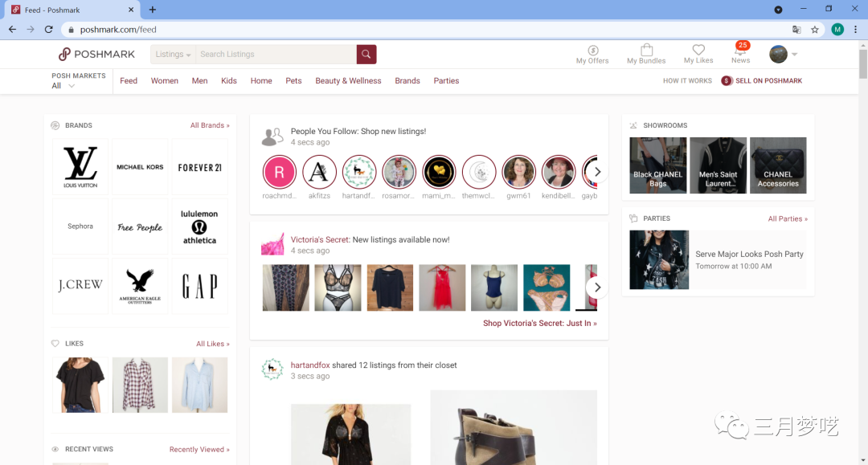Click the red search magnifier button
The width and height of the screenshot is (868, 465).
(x=366, y=54)
